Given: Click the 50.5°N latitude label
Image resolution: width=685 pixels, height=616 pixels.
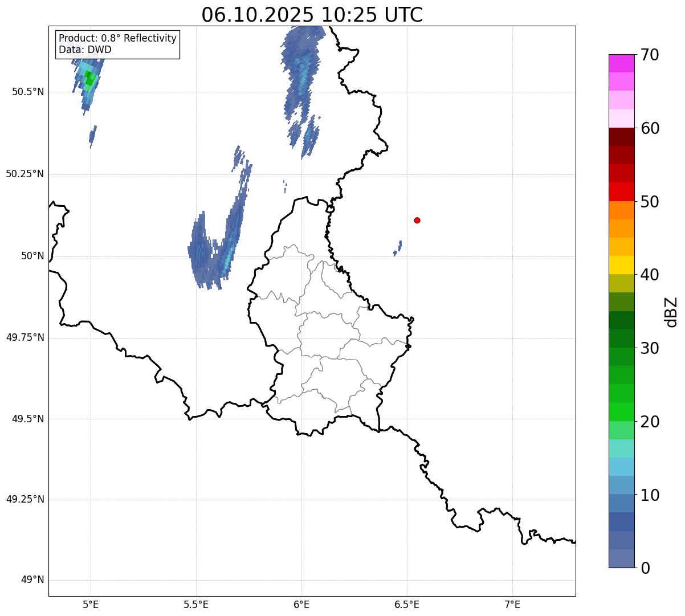Looking at the screenshot, I should click(x=28, y=92).
